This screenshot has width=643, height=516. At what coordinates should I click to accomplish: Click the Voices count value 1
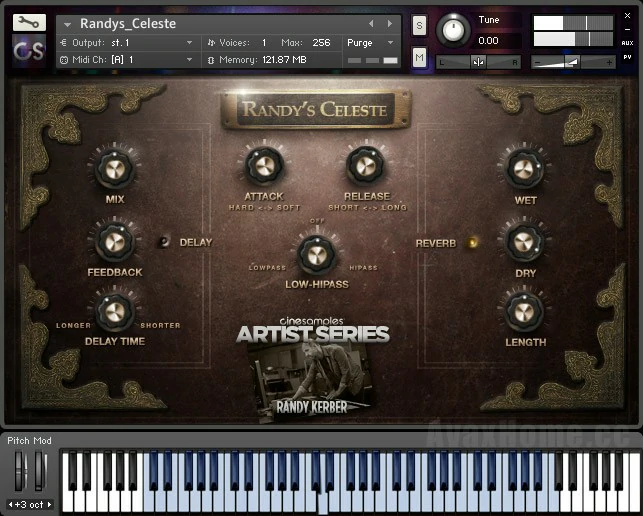point(264,43)
